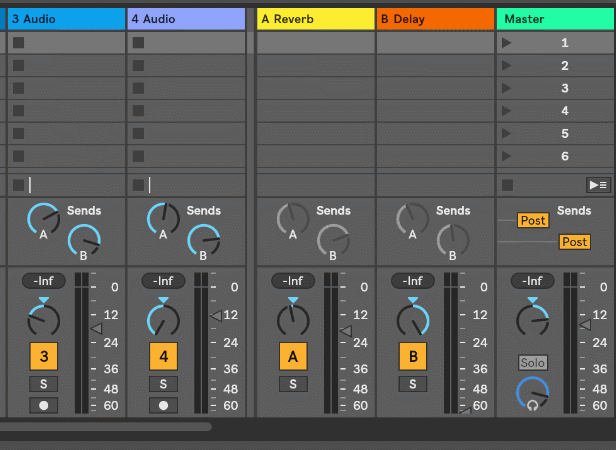616x450 pixels.
Task: Click Send A knob on 3 Audio track
Action: pos(43,219)
